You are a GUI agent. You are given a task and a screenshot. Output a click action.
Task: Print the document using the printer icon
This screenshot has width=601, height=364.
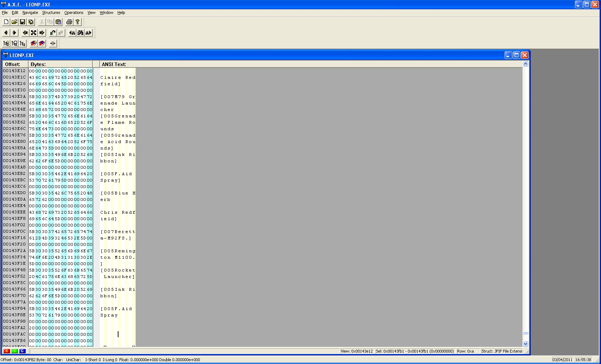pos(69,22)
